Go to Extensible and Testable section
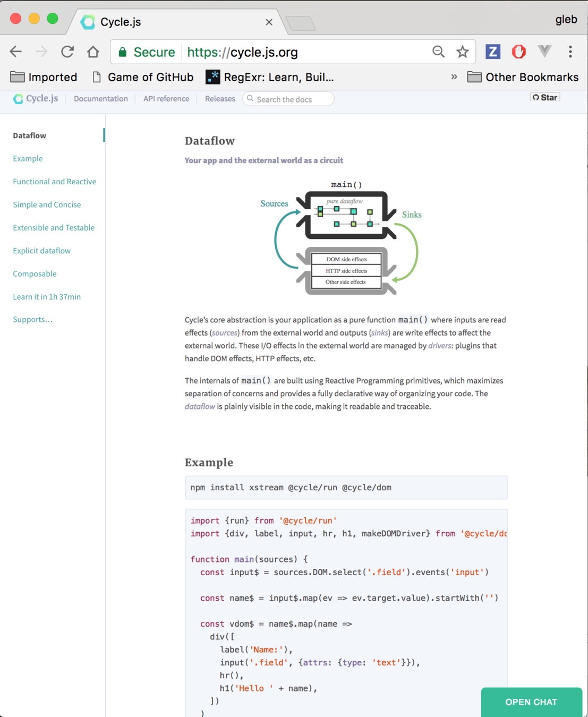Screen dimensions: 588x717 coord(54,227)
